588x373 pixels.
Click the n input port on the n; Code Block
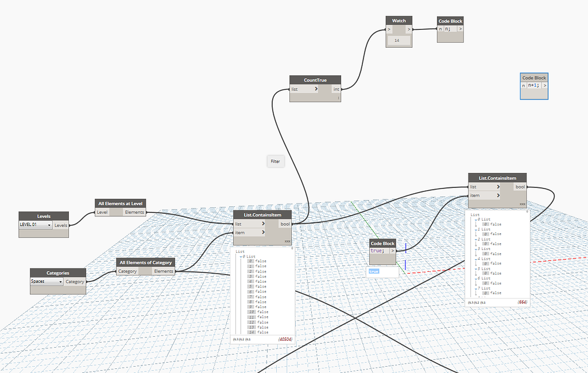coord(439,29)
